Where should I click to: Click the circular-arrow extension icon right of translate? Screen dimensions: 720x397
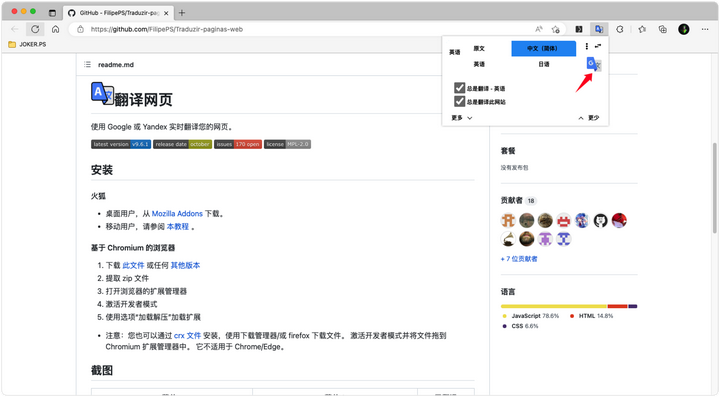(x=620, y=29)
